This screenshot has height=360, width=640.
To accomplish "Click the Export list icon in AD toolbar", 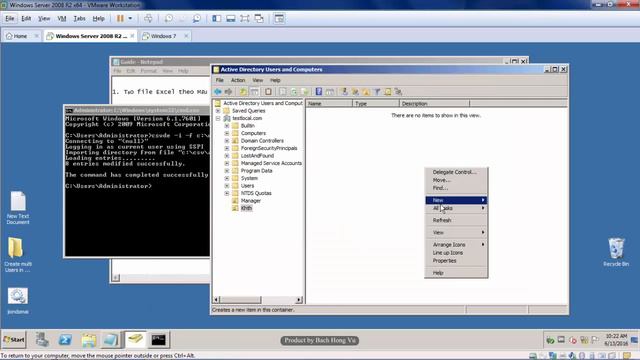I will (304, 92).
